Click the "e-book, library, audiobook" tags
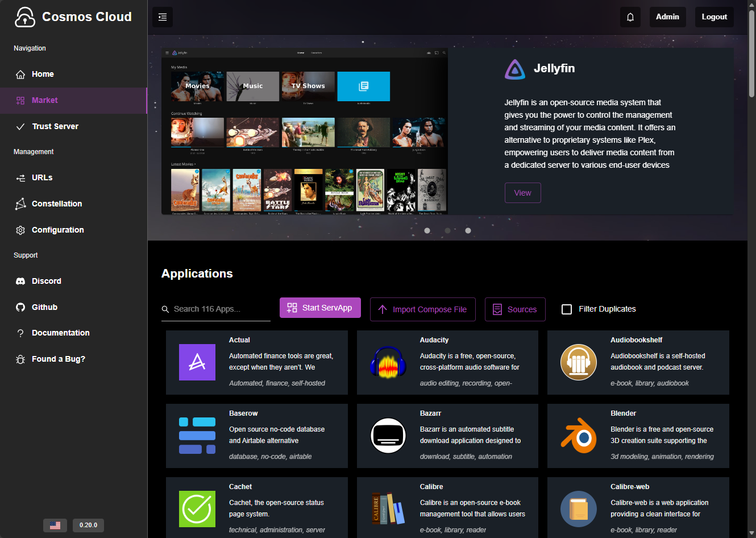The height and width of the screenshot is (538, 756). (650, 383)
